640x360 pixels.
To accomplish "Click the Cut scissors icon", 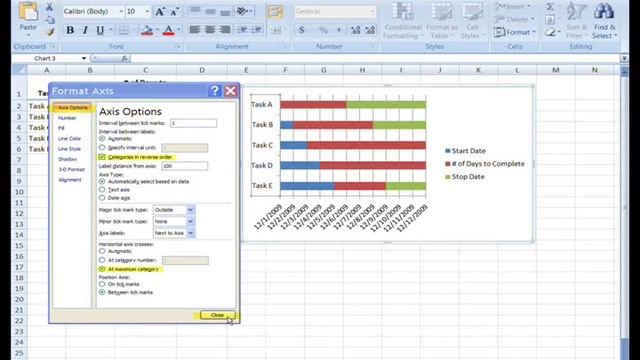I will 49,7.
